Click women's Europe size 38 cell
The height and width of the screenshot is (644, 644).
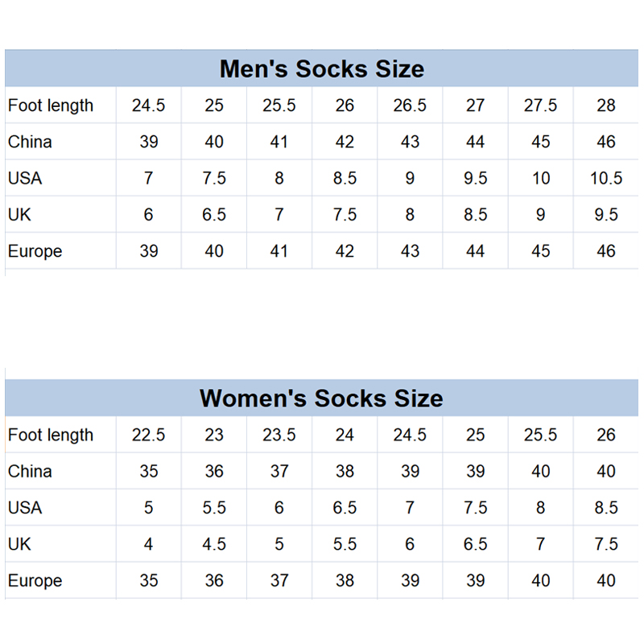pyautogui.click(x=345, y=580)
